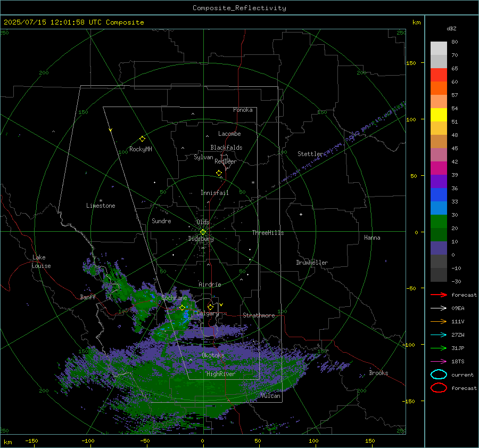Image resolution: width=479 pixels, height=448 pixels.
Task: Select yellow diamond marker under Cochrane
Action: 182,308
